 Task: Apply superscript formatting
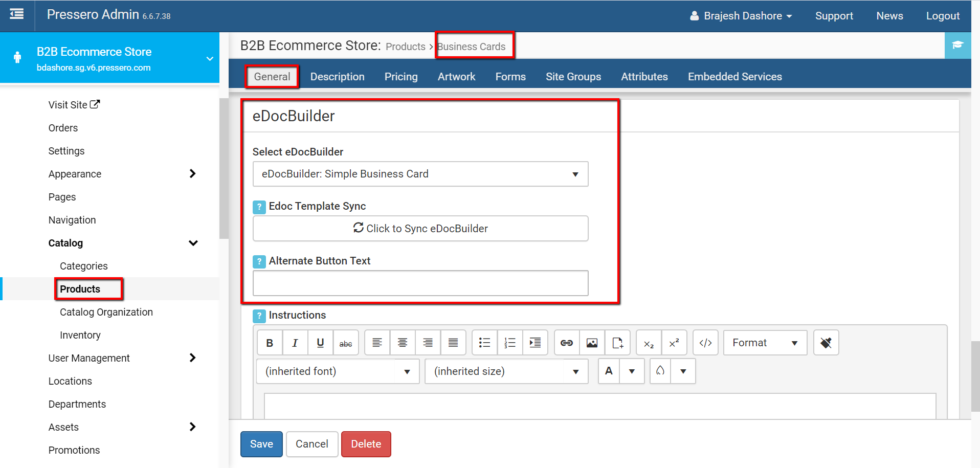(x=674, y=343)
